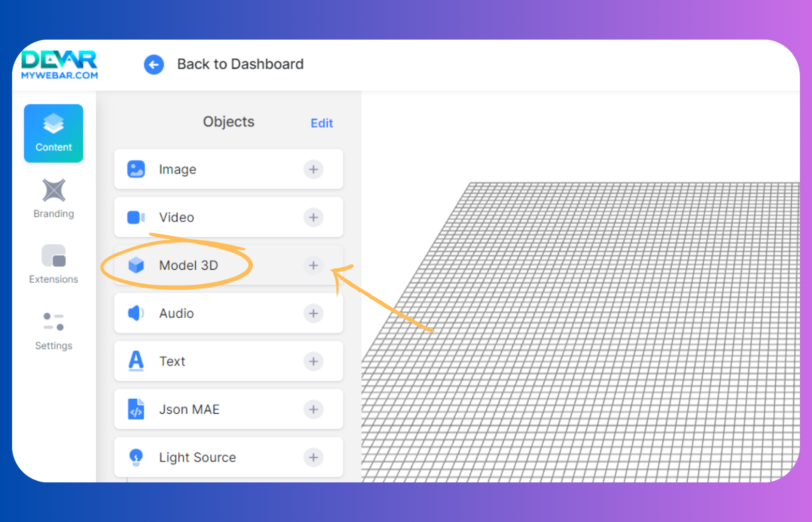Go back via Back to Dashboard text
812x522 pixels.
click(x=240, y=64)
